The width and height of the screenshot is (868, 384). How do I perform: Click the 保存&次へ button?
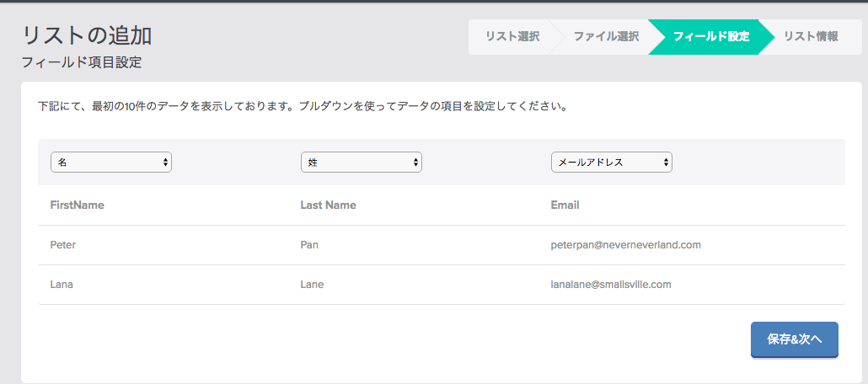795,339
